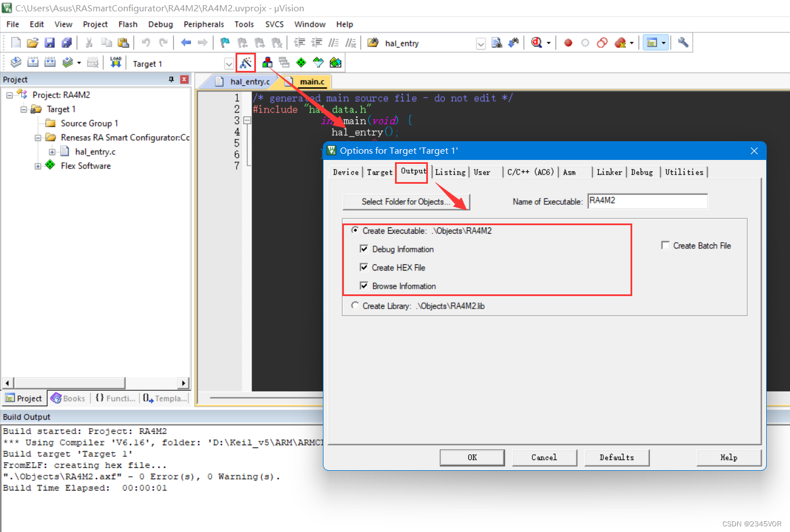Viewport: 790px width, 532px height.
Task: Click the Project panel horizontal scrollbar
Action: point(95,383)
